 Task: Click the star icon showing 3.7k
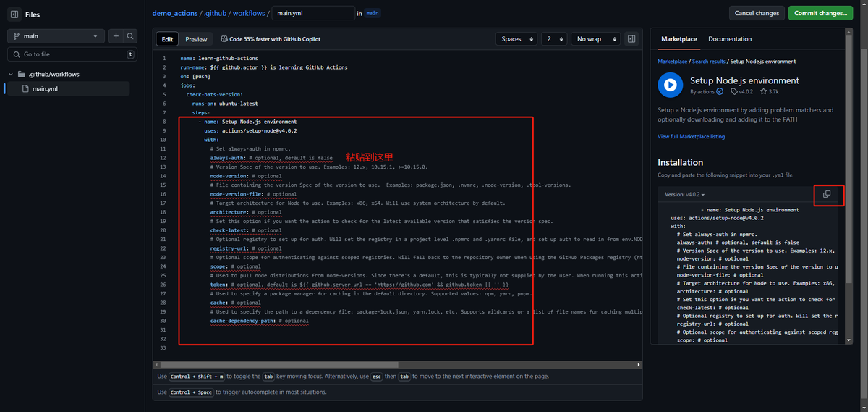[x=763, y=92]
